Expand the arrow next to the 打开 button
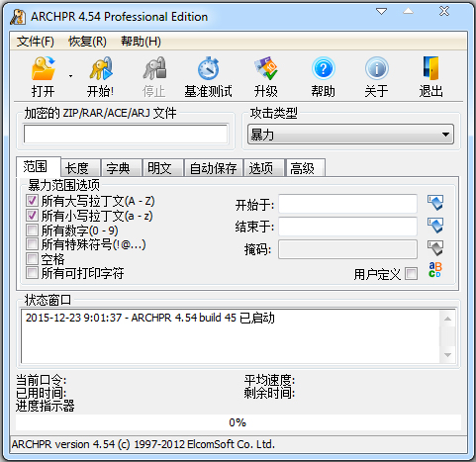476x462 pixels. [70, 76]
